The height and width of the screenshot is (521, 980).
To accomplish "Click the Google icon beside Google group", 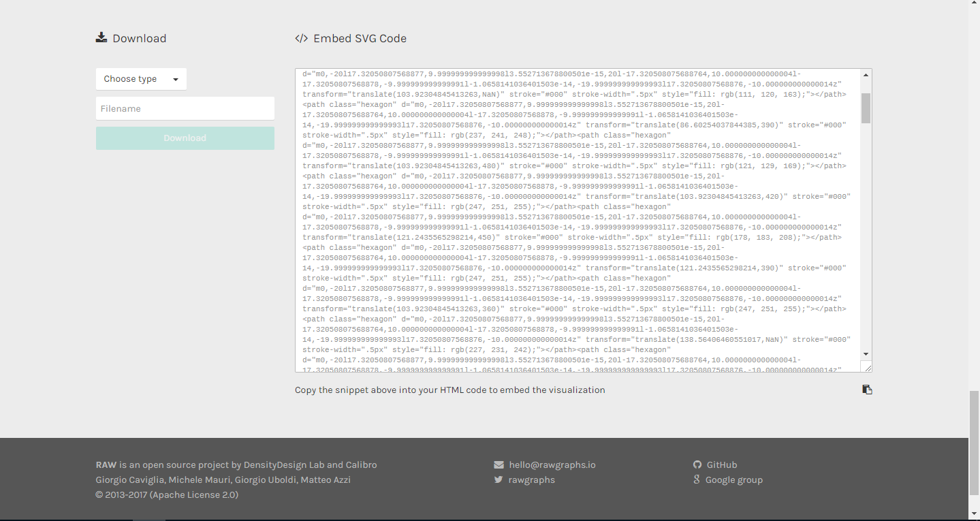I will 697,479.
